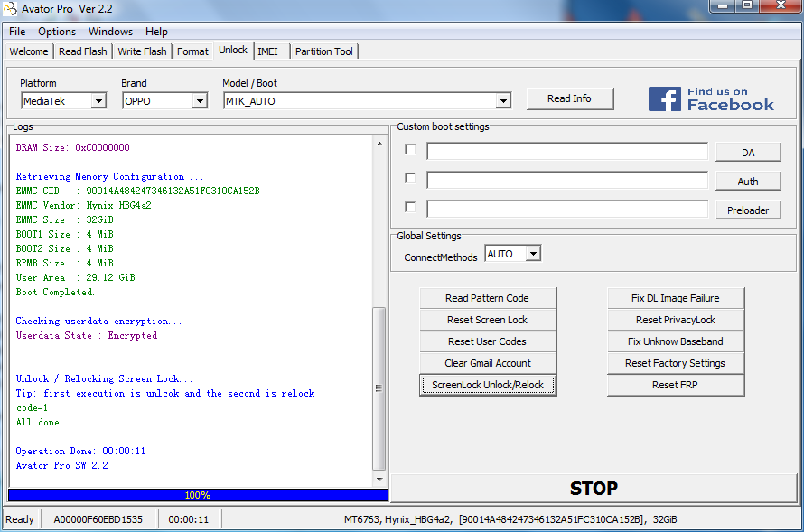Viewport: 804px width, 532px height.
Task: Click the Preloader browse button
Action: (748, 210)
